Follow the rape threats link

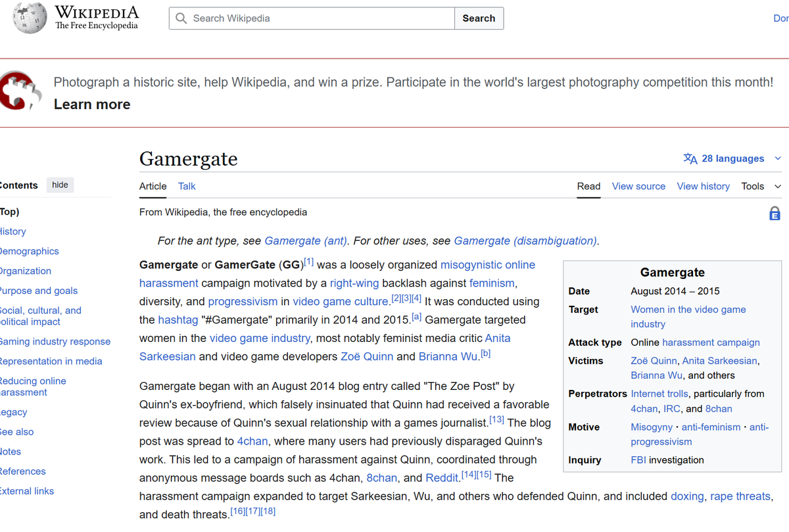click(x=740, y=496)
